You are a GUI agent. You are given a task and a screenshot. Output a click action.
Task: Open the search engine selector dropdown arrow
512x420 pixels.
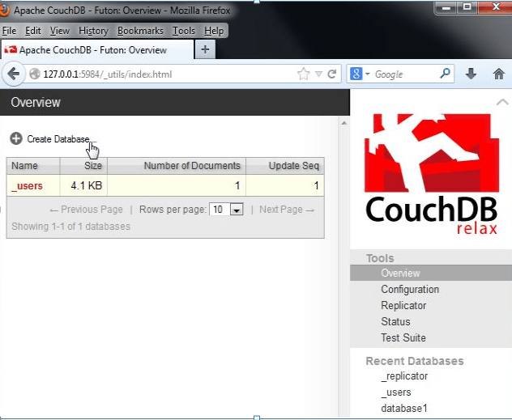pos(367,74)
